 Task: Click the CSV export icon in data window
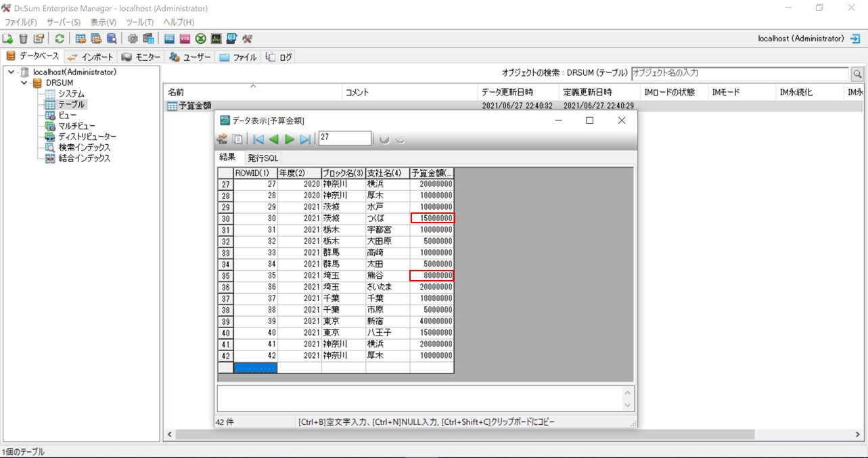coord(222,139)
